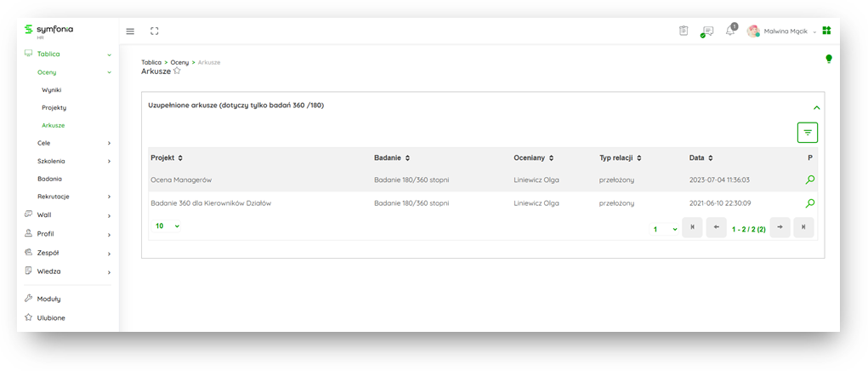Open the table filter button

tap(807, 133)
